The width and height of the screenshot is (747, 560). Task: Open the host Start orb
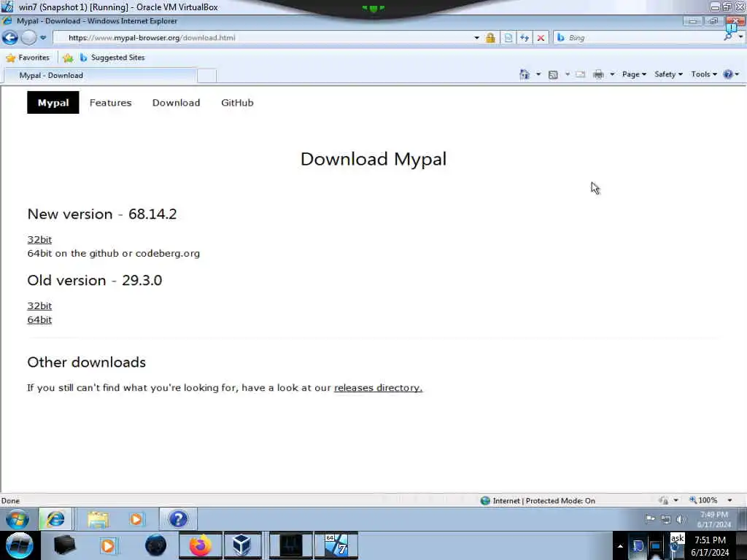[20, 545]
